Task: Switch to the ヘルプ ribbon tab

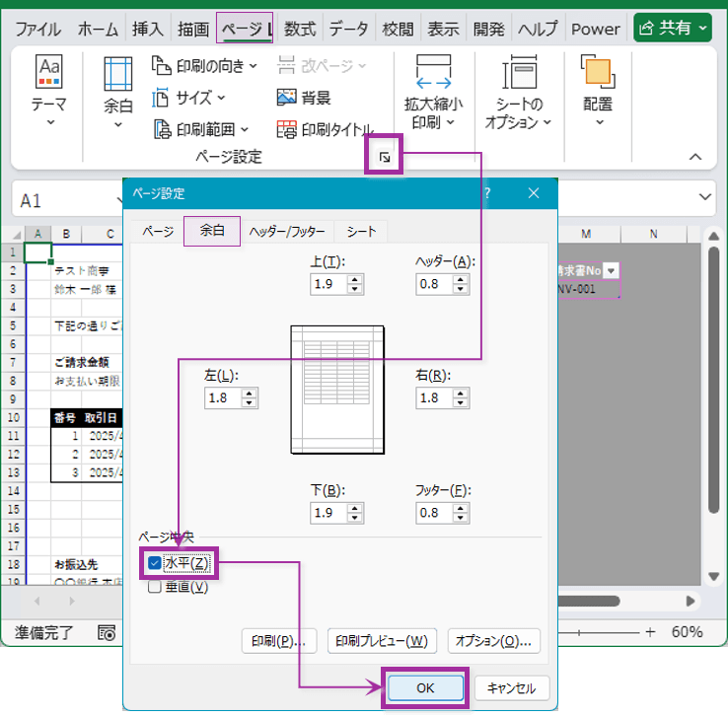Action: 538,30
